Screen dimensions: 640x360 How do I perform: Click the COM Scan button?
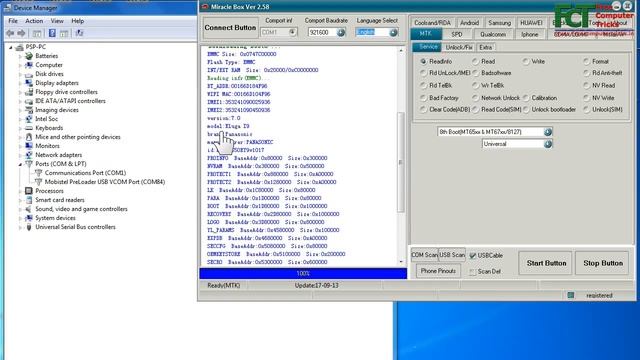tap(424, 255)
